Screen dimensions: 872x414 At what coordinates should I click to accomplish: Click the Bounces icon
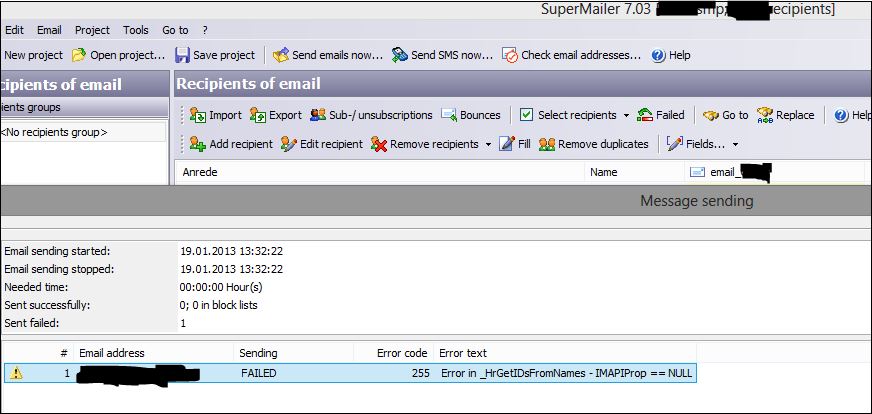(449, 115)
